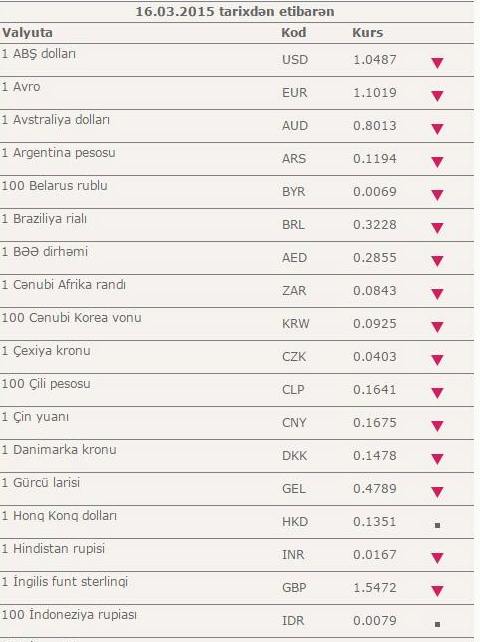480x642 pixels.
Task: Click the down triangle beside BYR rate
Action: (437, 195)
